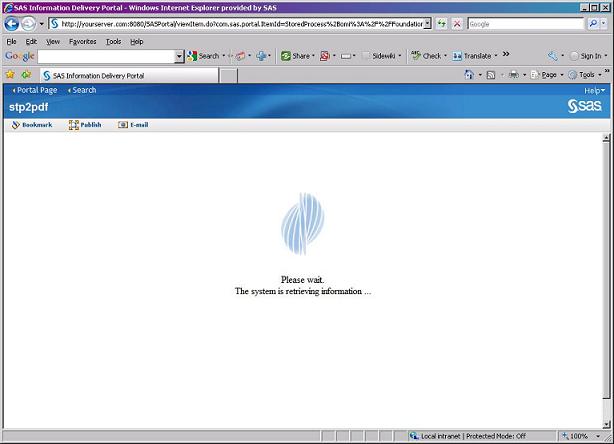Click the Stop loading red X icon
The width and height of the screenshot is (614, 444).
click(457, 24)
